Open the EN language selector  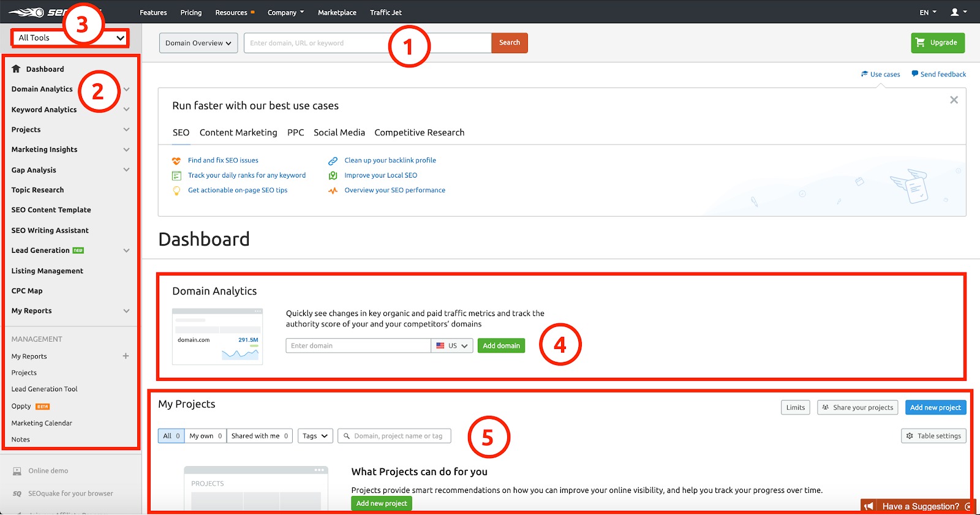pos(928,12)
